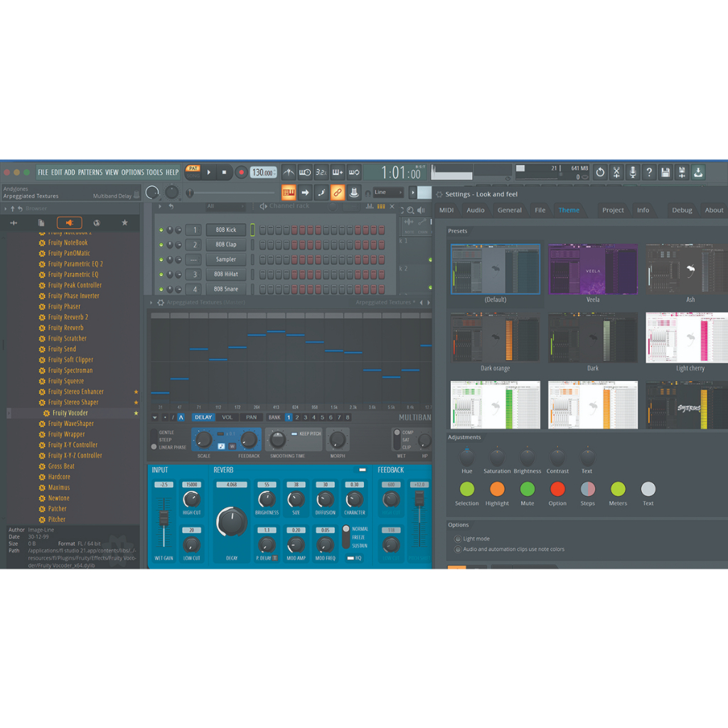Click the orange link-to-controller chain icon
The image size is (728, 728).
(x=338, y=192)
